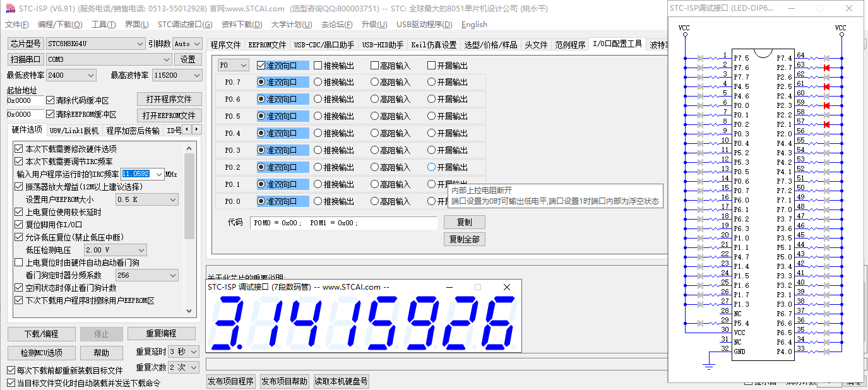This screenshot has width=868, height=390.
Task: Click the red LED on pin 59 P2.3
Action: click(x=826, y=105)
